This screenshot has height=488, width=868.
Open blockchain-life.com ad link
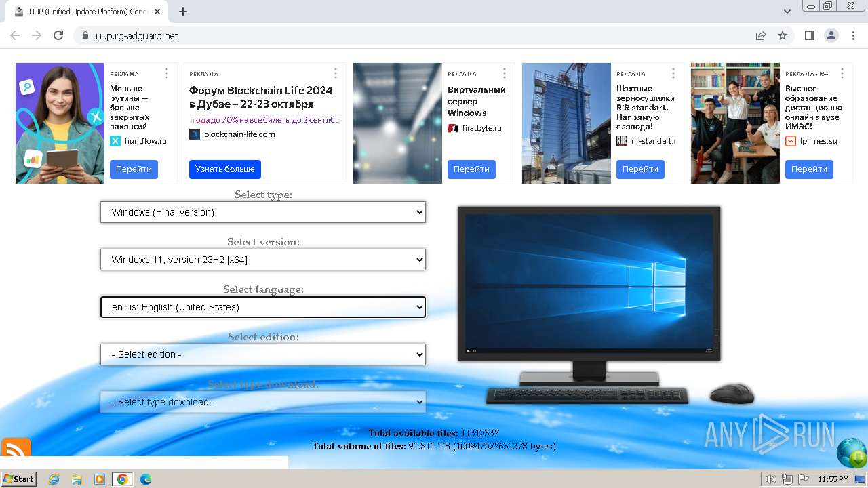point(239,134)
